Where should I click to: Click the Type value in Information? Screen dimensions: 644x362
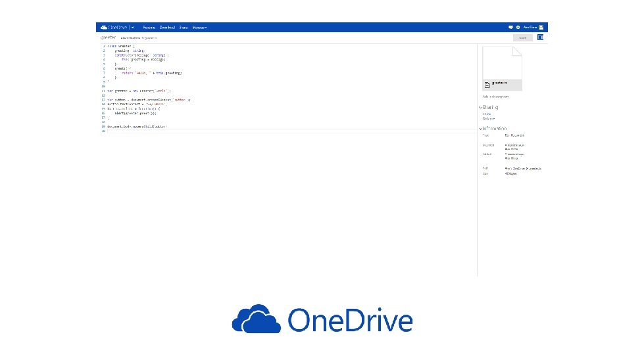point(514,135)
